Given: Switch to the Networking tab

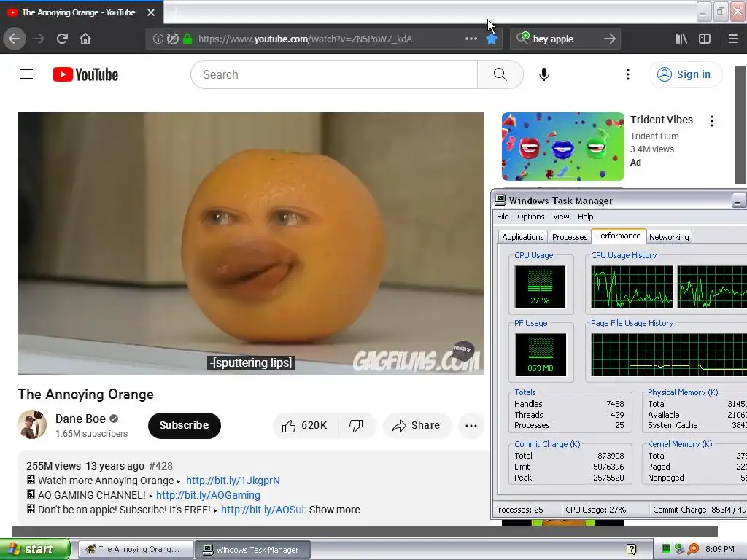Looking at the screenshot, I should [x=669, y=237].
